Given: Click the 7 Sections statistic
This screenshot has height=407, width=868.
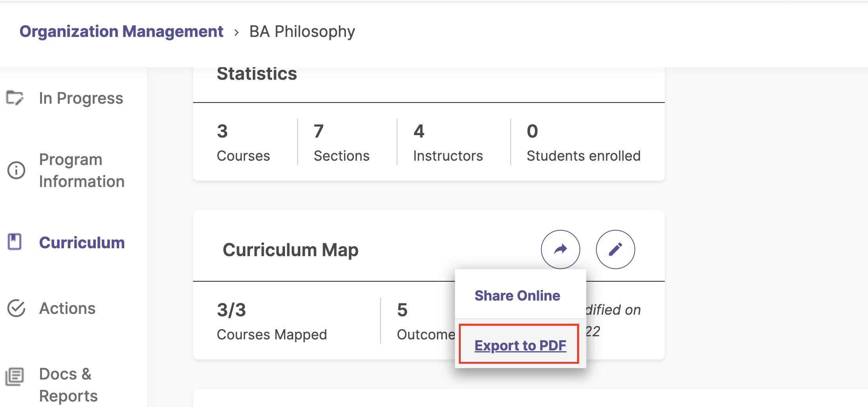Looking at the screenshot, I should [x=342, y=142].
